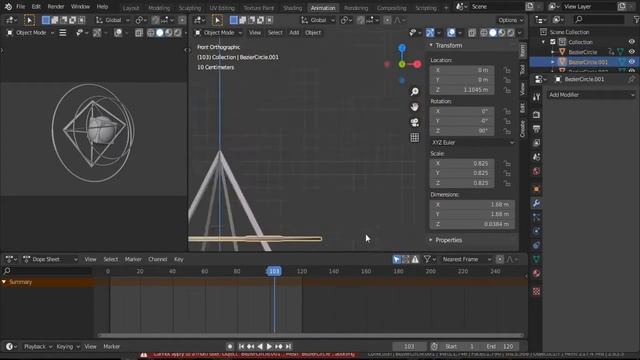Open the Dope Sheet mode dropdown
640x360 pixels.
tap(50, 259)
